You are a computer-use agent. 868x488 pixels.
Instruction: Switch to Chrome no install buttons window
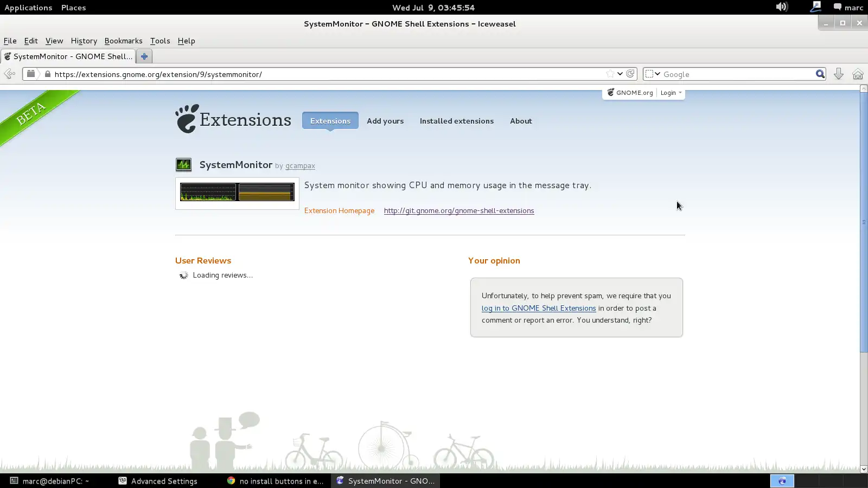tap(276, 481)
